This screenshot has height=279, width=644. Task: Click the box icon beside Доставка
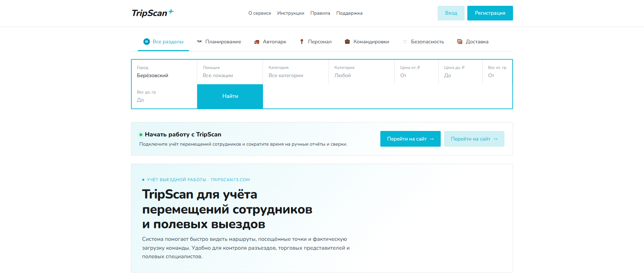tap(460, 42)
